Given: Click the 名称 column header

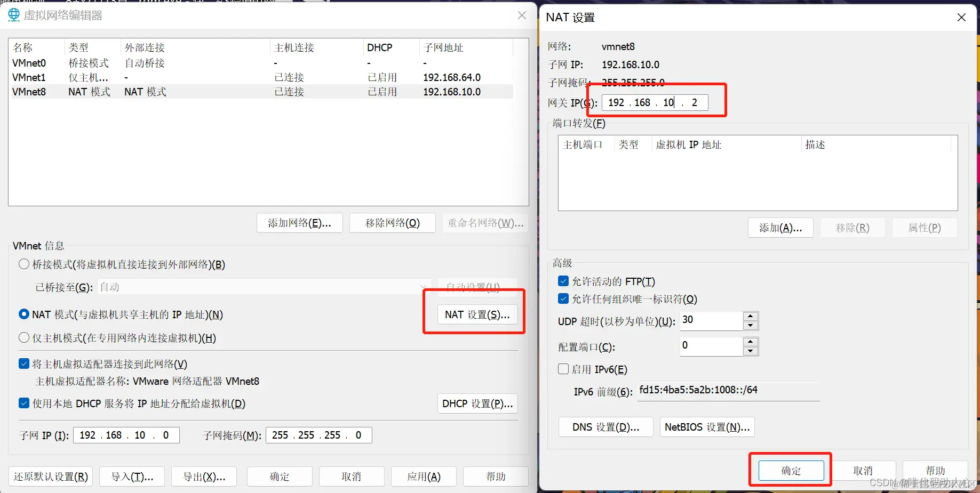Looking at the screenshot, I should (37, 47).
